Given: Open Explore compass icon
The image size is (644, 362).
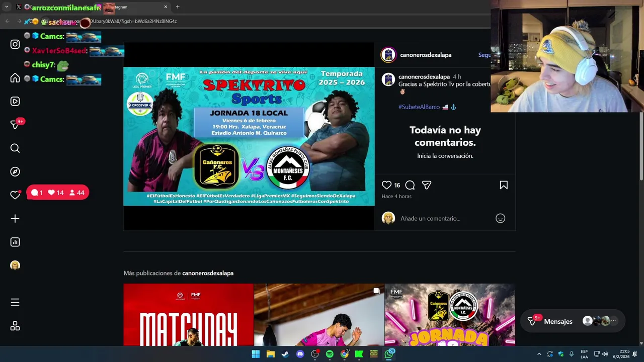Looking at the screenshot, I should [x=15, y=171].
